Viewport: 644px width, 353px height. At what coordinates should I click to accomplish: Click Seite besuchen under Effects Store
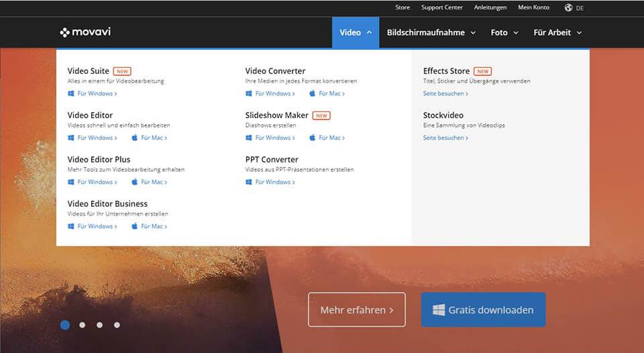tap(445, 93)
